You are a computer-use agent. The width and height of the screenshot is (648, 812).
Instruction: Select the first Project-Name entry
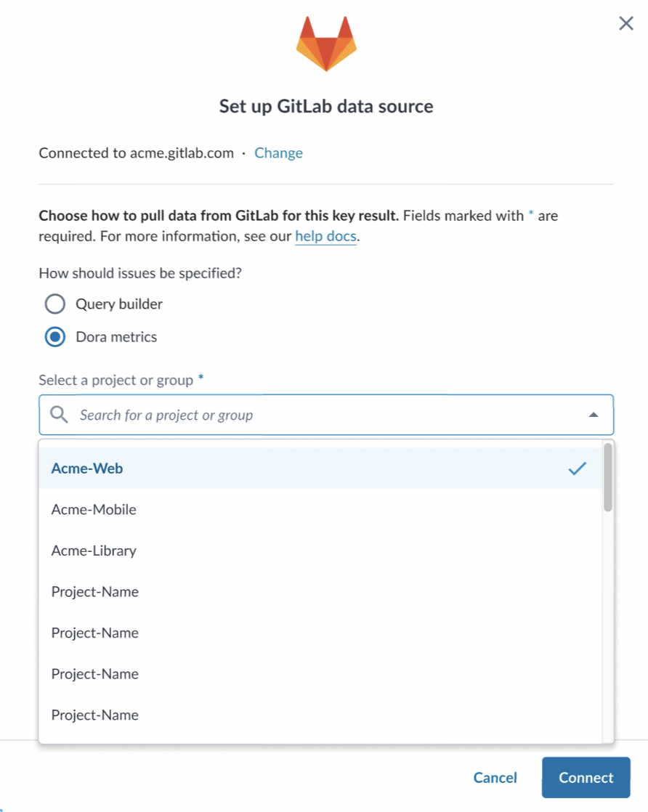click(x=320, y=591)
